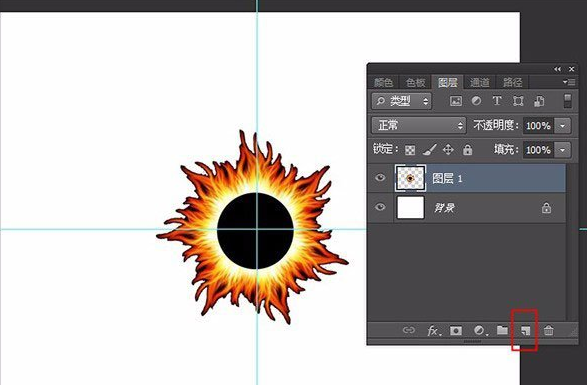Expand the 不透明度 opacity arrow
Image resolution: width=587 pixels, height=385 pixels.
pyautogui.click(x=562, y=126)
